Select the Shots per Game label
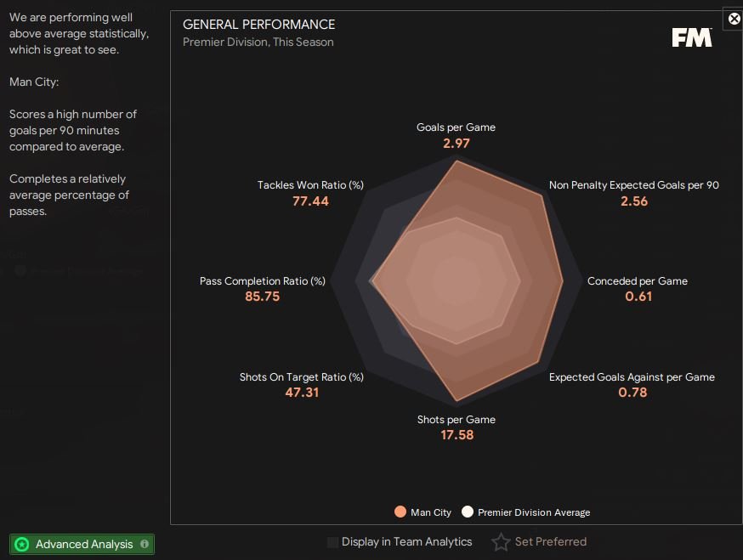Viewport: 743px width, 560px height. coord(456,420)
